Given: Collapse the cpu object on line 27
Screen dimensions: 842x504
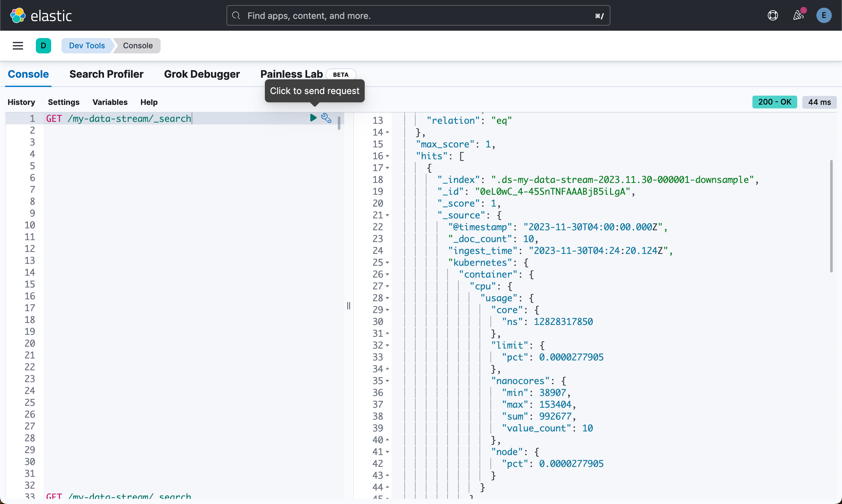Looking at the screenshot, I should pyautogui.click(x=387, y=286).
